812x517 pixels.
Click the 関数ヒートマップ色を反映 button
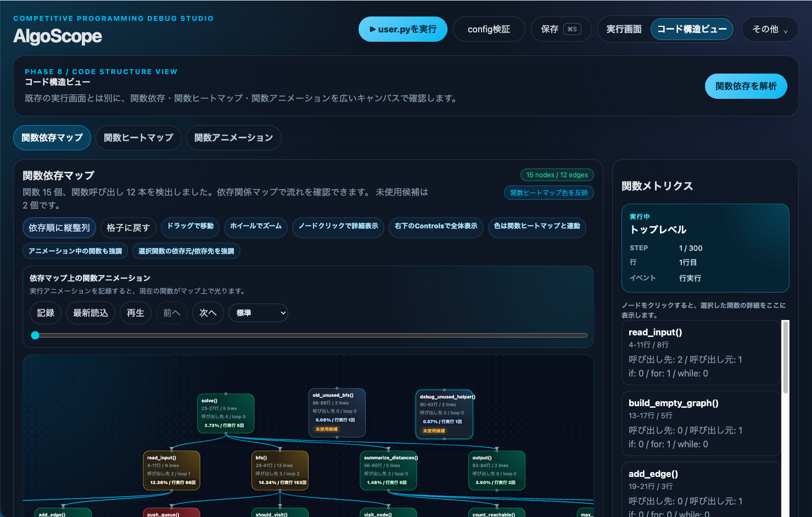(x=549, y=193)
